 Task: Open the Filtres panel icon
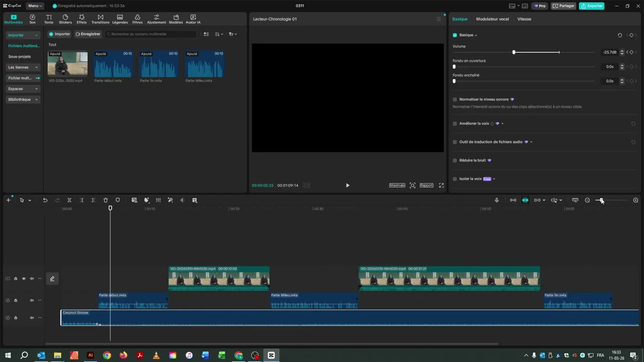click(x=137, y=19)
